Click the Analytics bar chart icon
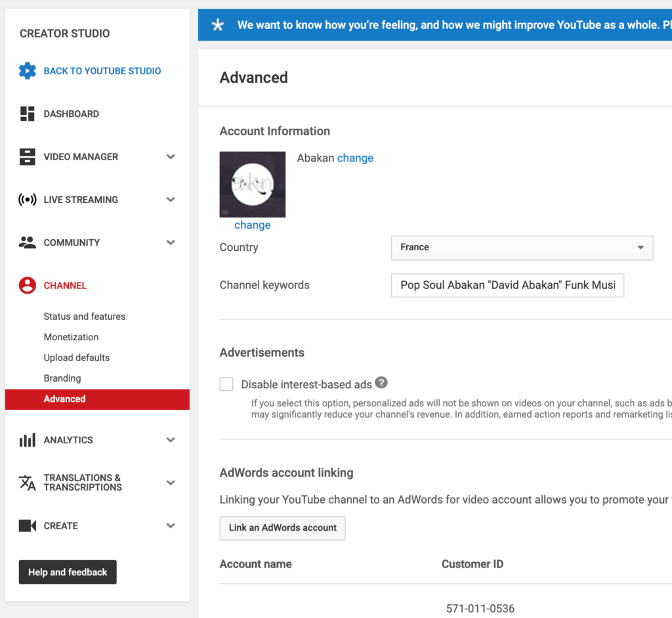The height and width of the screenshot is (618, 672). tap(28, 440)
